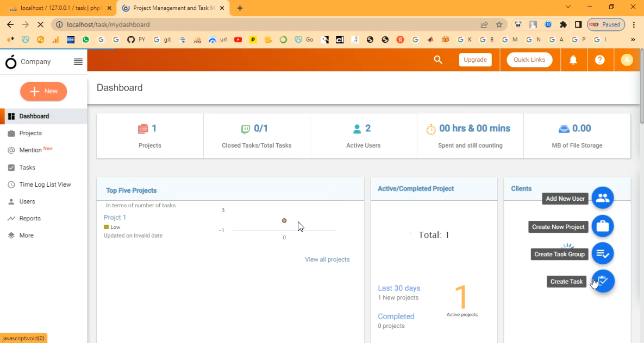The image size is (644, 343).
Task: Expand the More item in the sidebar
Action: tap(43, 236)
